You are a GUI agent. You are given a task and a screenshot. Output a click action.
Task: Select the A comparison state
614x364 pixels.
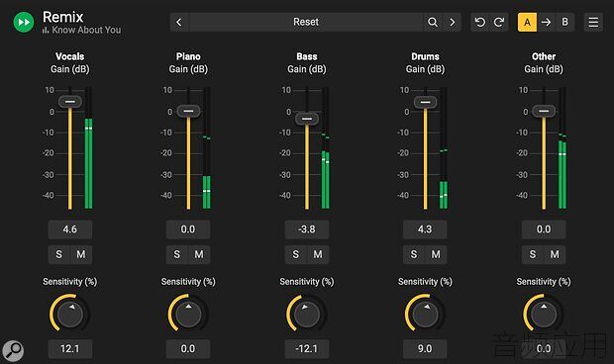click(x=527, y=22)
